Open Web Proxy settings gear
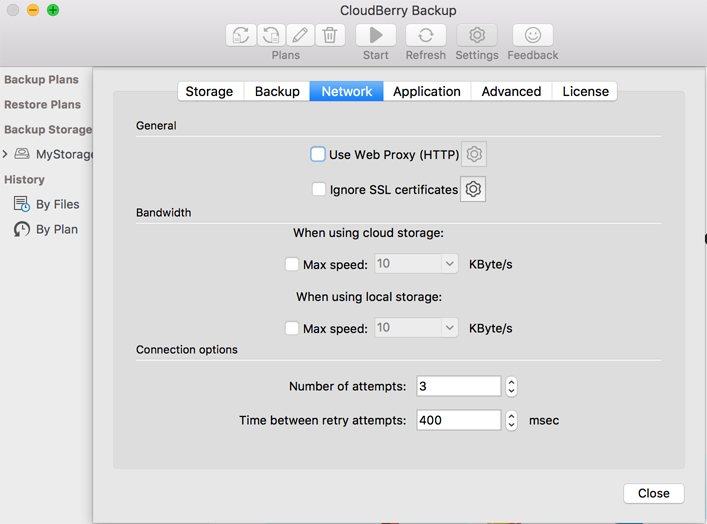The width and height of the screenshot is (707, 524). 474,154
